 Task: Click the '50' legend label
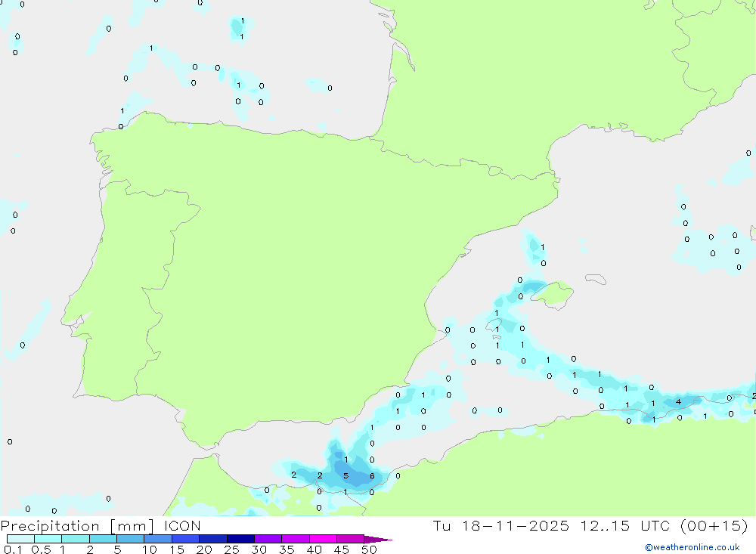click(369, 549)
